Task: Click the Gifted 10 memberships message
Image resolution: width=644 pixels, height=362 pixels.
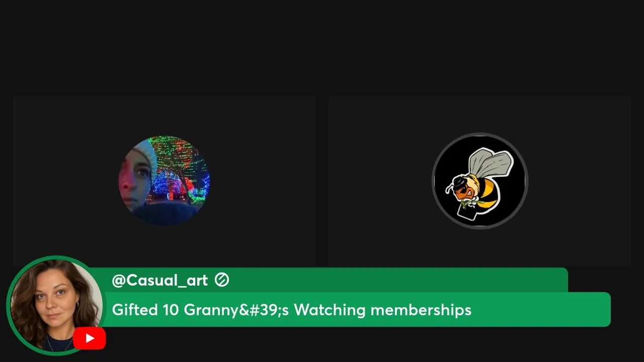Action: click(x=291, y=310)
